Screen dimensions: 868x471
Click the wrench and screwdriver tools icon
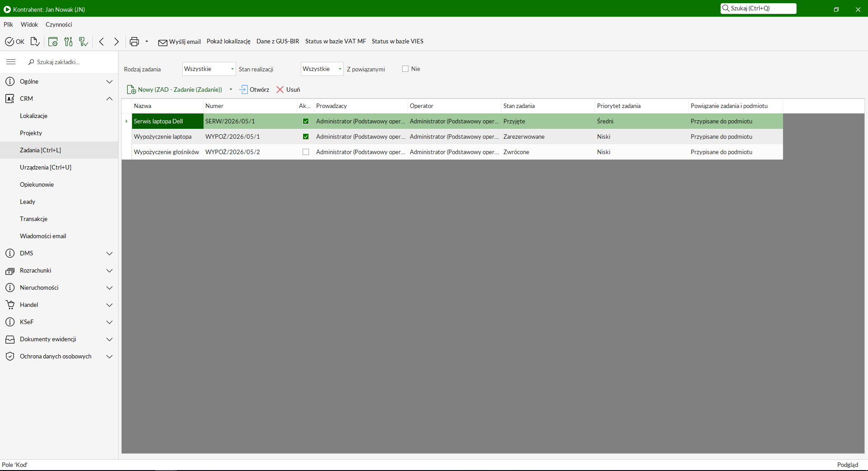click(x=68, y=42)
